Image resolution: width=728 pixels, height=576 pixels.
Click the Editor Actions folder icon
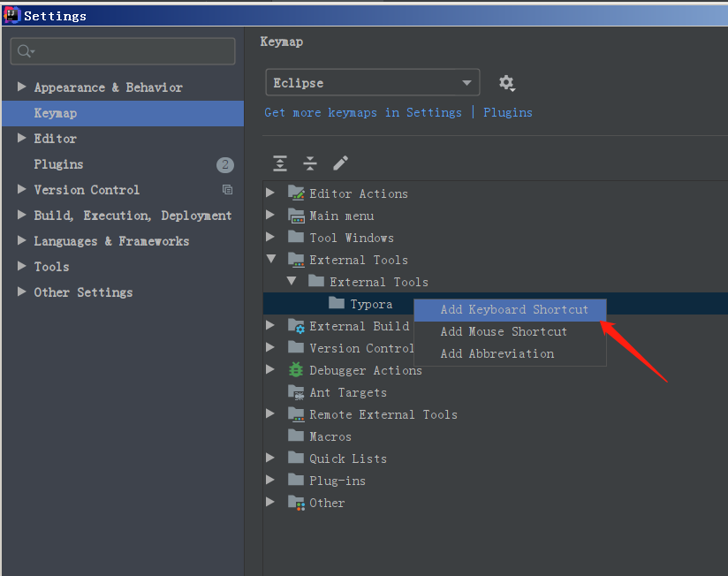(295, 193)
